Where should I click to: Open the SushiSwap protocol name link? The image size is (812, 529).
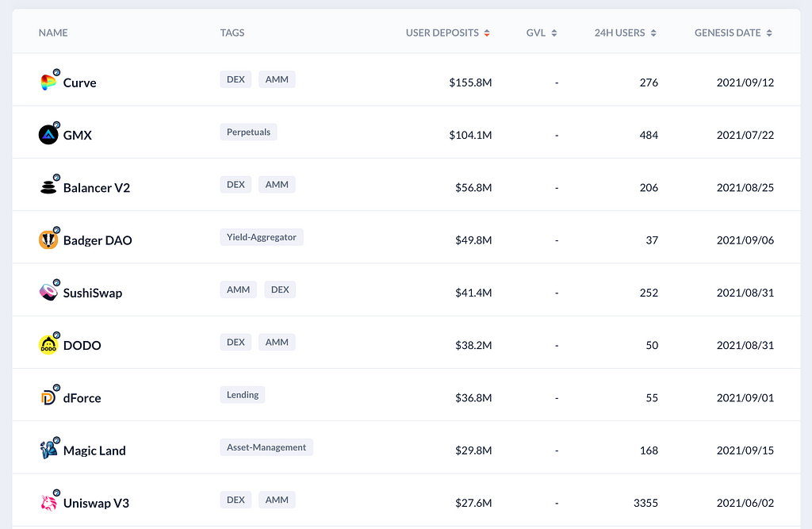coord(93,293)
